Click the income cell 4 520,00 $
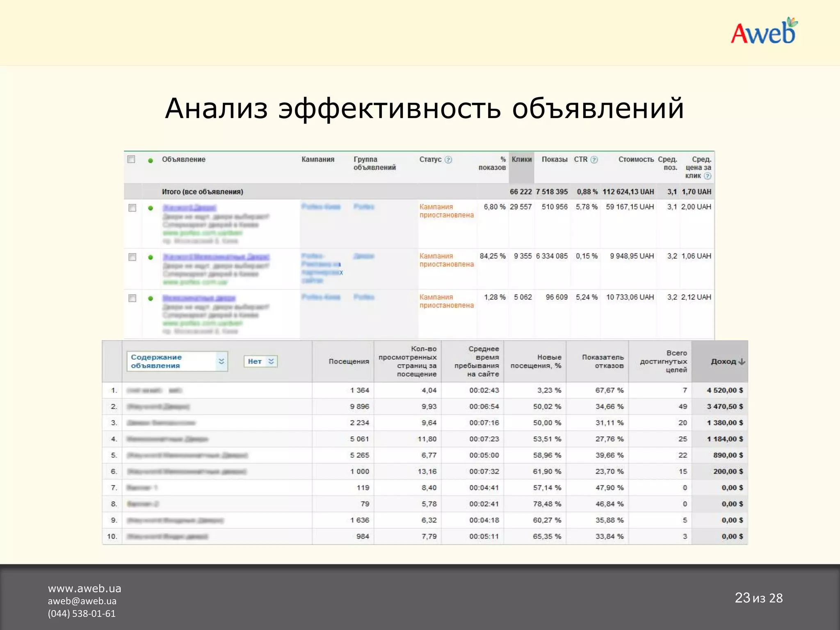This screenshot has height=630, width=840. pos(725,390)
